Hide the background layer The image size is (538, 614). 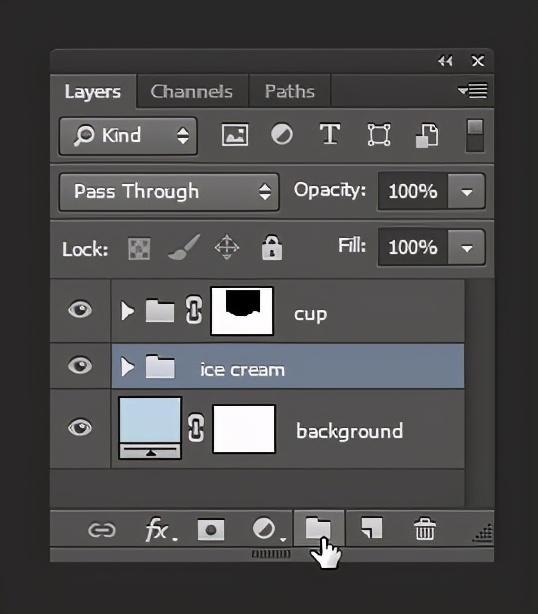[80, 427]
